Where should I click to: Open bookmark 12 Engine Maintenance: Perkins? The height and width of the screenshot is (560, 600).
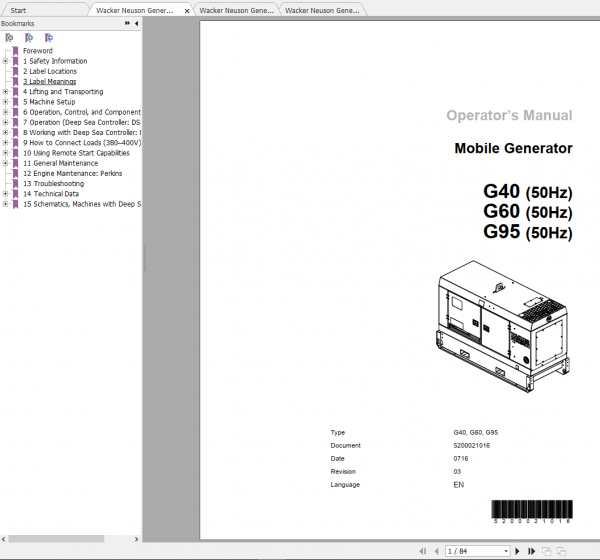pyautogui.click(x=73, y=173)
